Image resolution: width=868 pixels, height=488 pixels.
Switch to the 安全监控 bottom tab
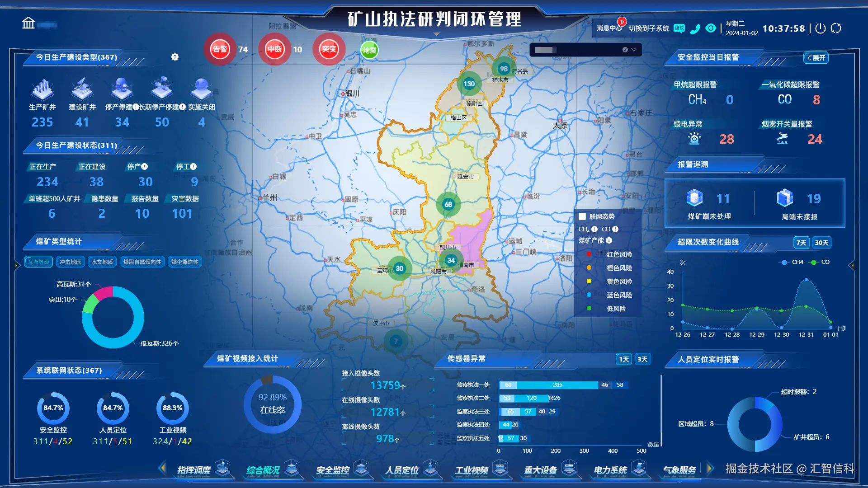click(x=333, y=470)
